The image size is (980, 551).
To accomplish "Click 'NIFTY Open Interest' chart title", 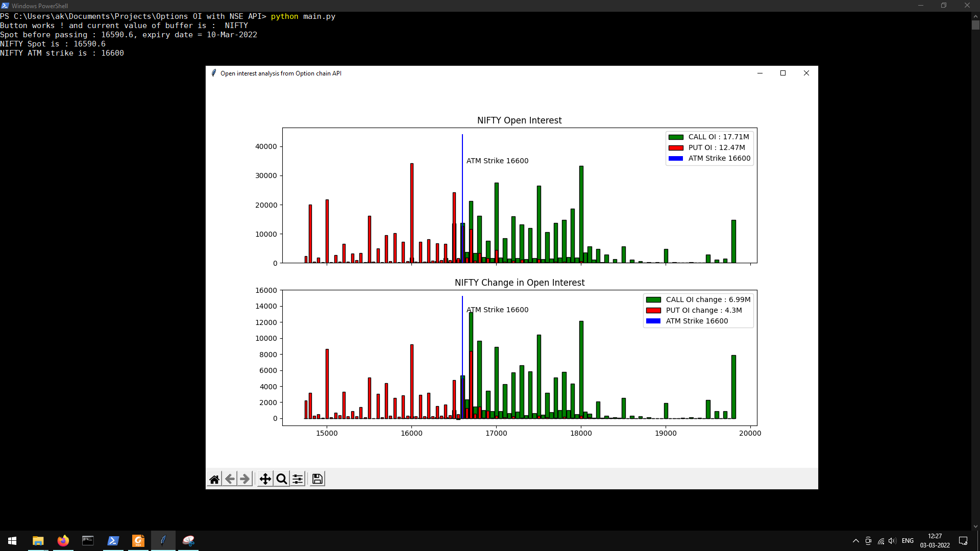I will click(x=519, y=120).
